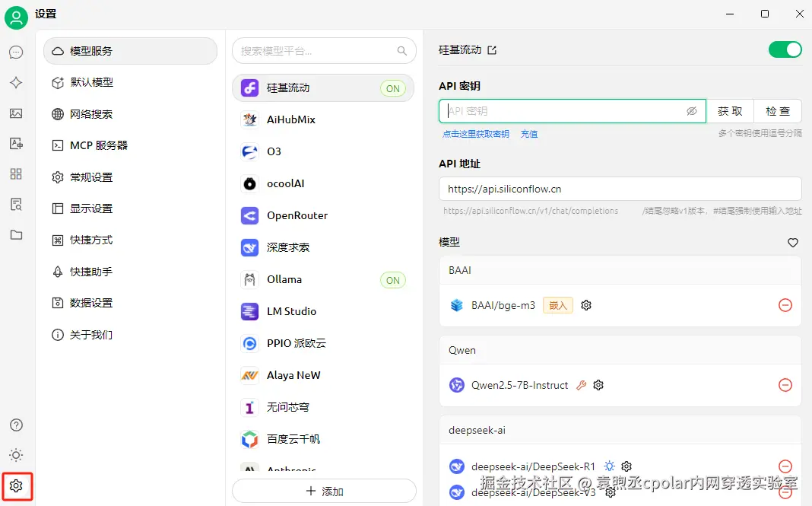This screenshot has width=812, height=506.
Task: Select 数据设置 in settings menu
Action: [130, 303]
